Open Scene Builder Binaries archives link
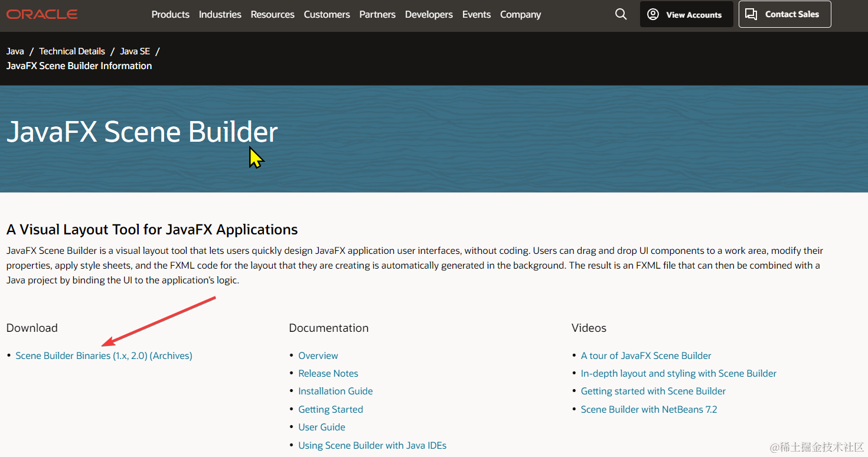The height and width of the screenshot is (457, 868). [103, 355]
